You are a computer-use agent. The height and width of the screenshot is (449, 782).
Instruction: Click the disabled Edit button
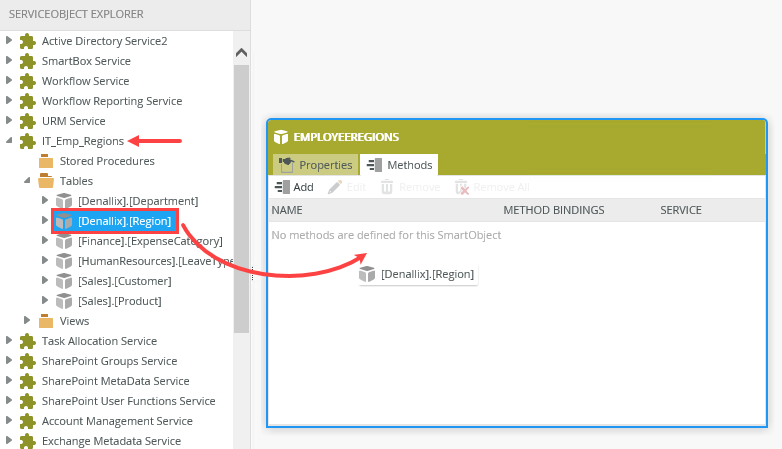click(347, 187)
